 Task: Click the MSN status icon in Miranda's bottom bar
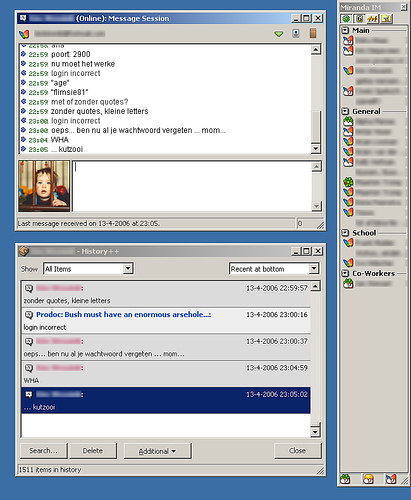pyautogui.click(x=391, y=479)
